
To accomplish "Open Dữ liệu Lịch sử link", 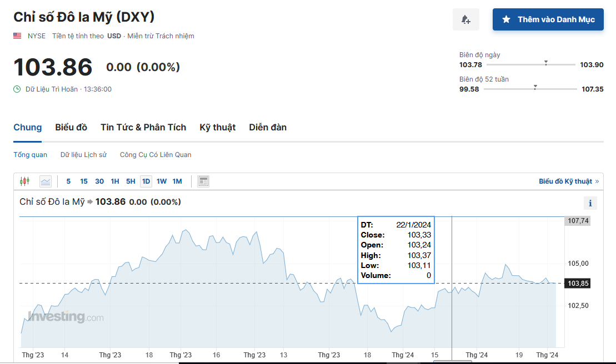I will [83, 155].
